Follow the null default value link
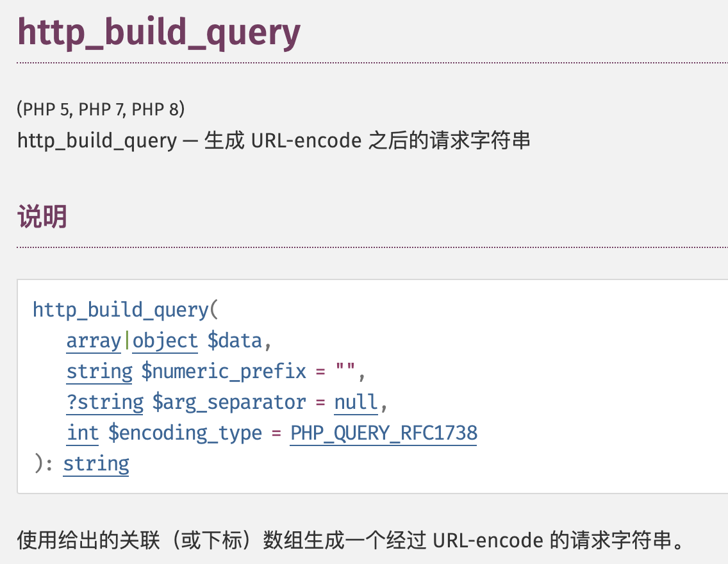This screenshot has height=564, width=728. [x=356, y=402]
